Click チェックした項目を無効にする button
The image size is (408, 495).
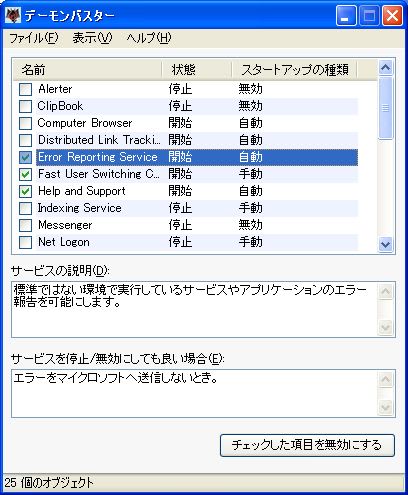pos(307,445)
